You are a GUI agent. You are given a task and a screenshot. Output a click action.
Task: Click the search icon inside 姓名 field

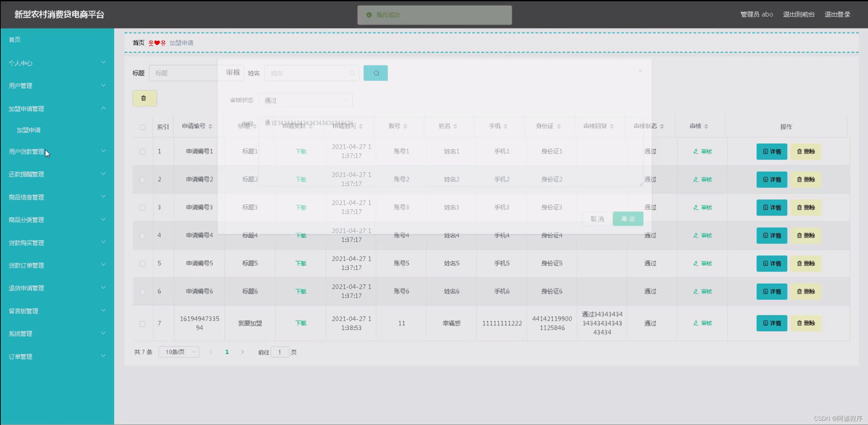[x=352, y=73]
